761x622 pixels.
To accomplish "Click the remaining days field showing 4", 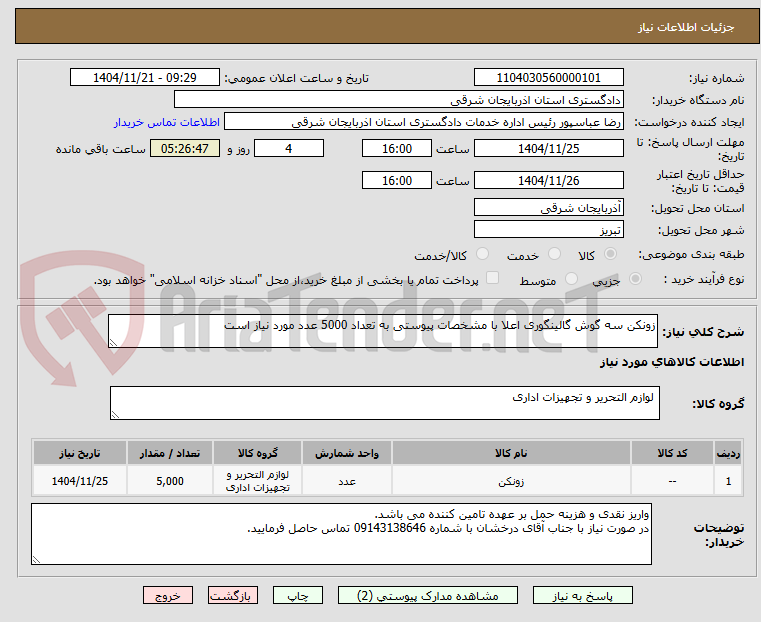I will click(x=289, y=148).
